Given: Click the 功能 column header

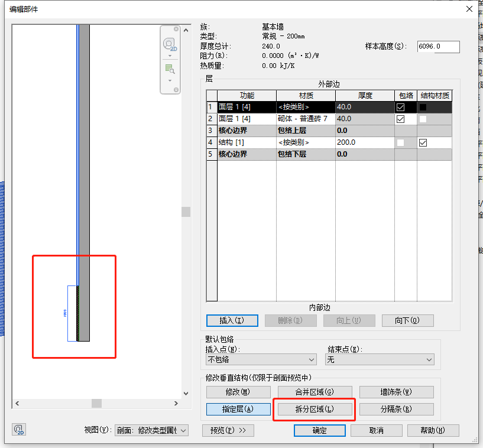Looking at the screenshot, I should coord(247,96).
